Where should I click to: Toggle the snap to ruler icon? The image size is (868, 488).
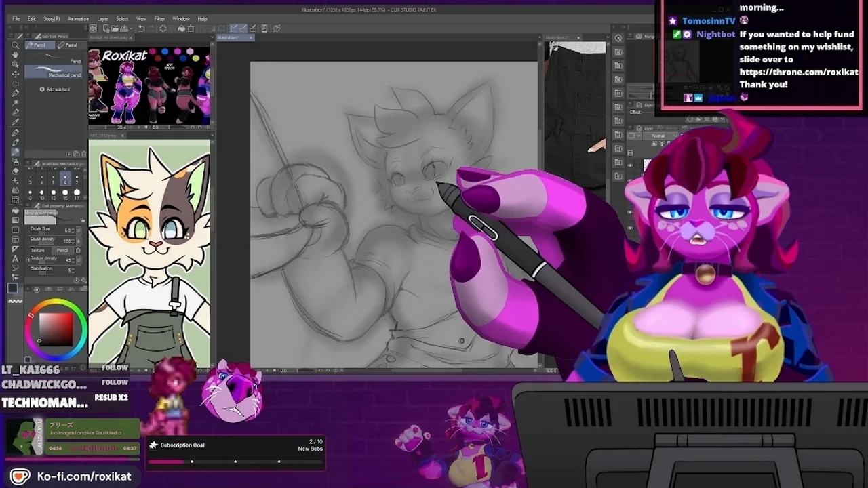click(x=234, y=28)
